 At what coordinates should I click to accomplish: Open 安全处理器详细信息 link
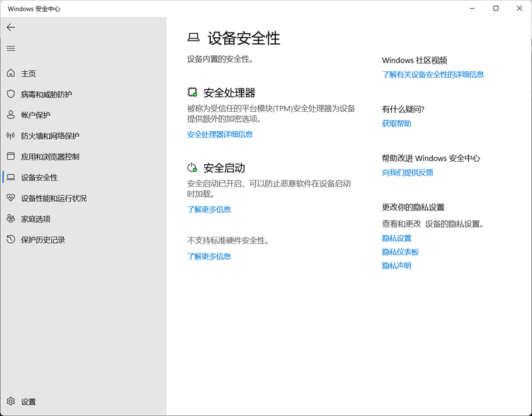[220, 134]
